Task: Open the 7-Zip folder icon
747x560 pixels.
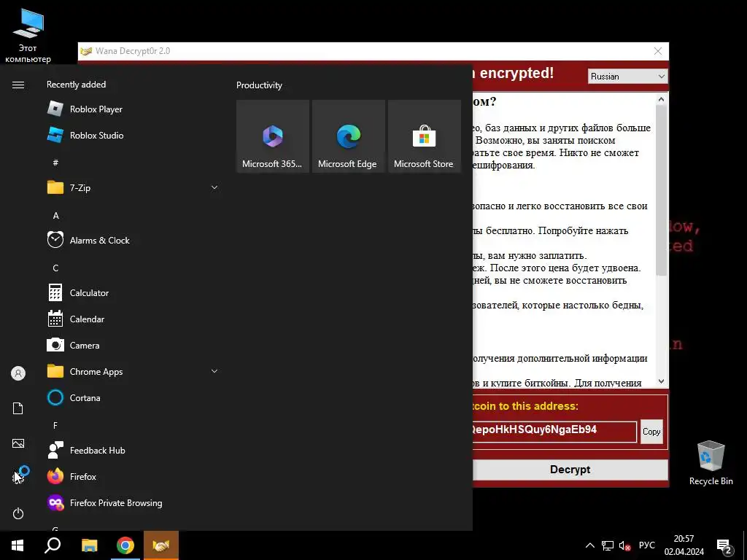Action: 55,187
